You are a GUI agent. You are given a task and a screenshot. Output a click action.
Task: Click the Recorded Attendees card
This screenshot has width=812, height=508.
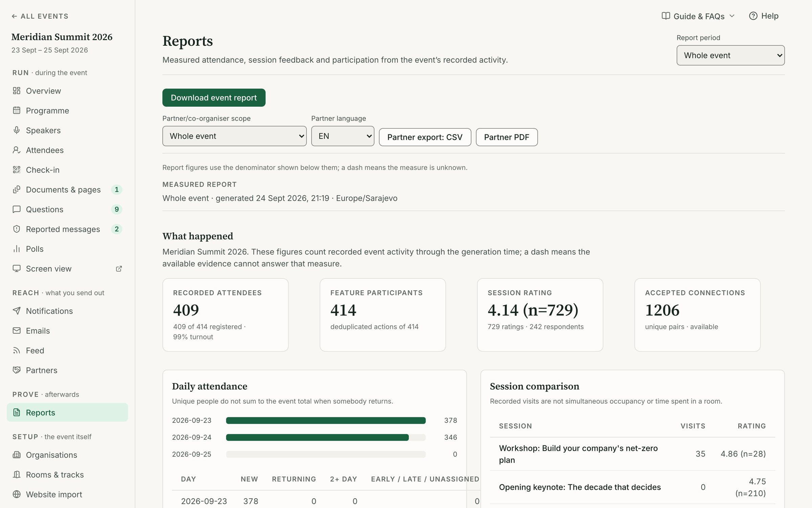pyautogui.click(x=225, y=315)
